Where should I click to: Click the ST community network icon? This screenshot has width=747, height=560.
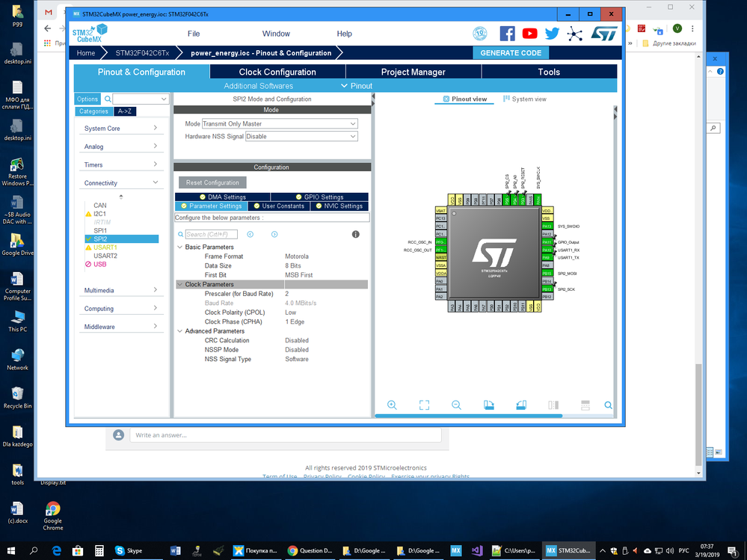[575, 34]
